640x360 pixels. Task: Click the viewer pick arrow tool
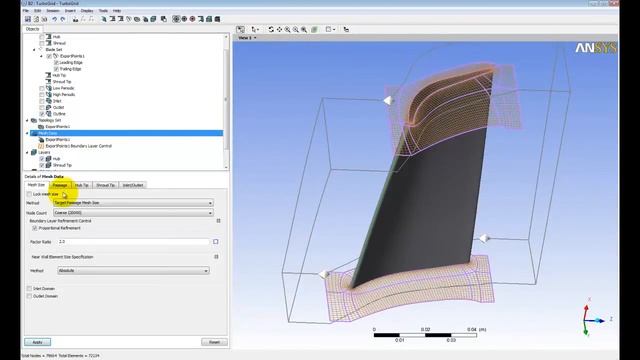[x=255, y=29]
